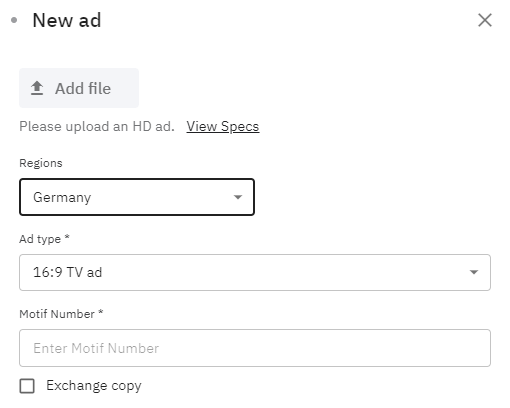Viewport: 510px width, 408px height.
Task: Click the upload arrow icon
Action: coord(37,88)
